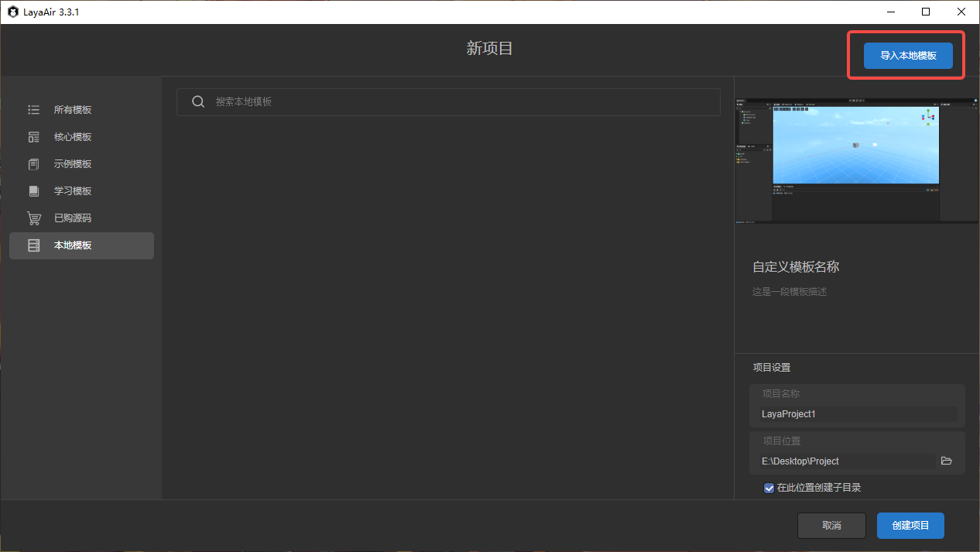Click the 项目名称 field containing LayaProject1
The image size is (980, 552).
[857, 414]
